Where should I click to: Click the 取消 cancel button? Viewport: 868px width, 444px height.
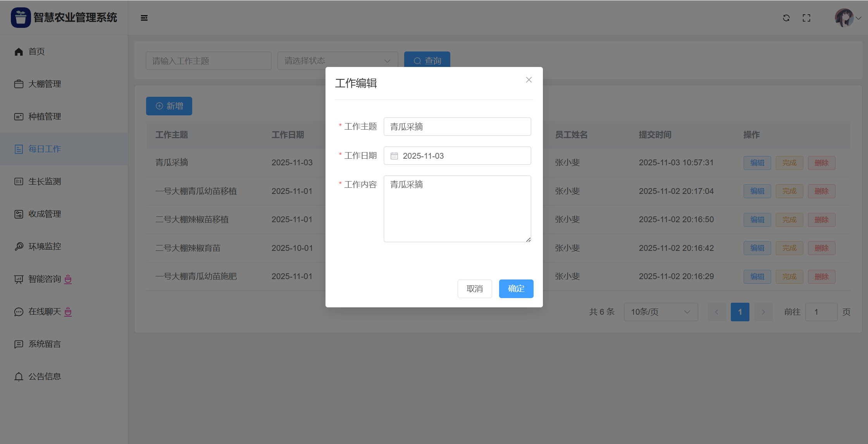tap(474, 289)
